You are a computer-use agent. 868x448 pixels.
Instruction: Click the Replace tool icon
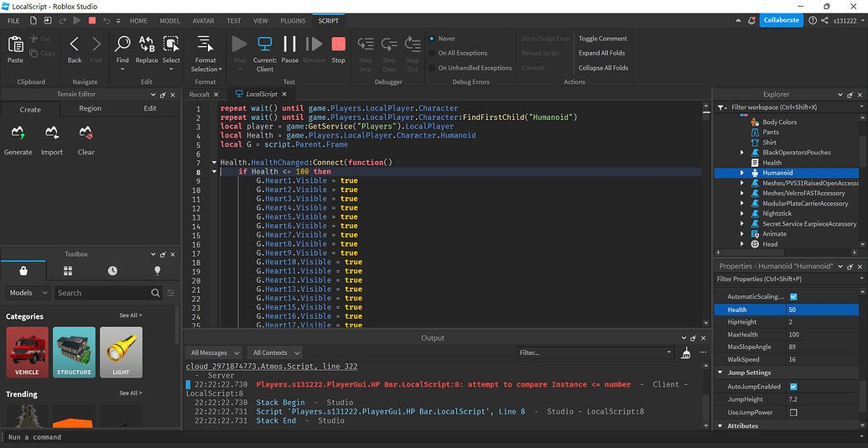pos(147,44)
